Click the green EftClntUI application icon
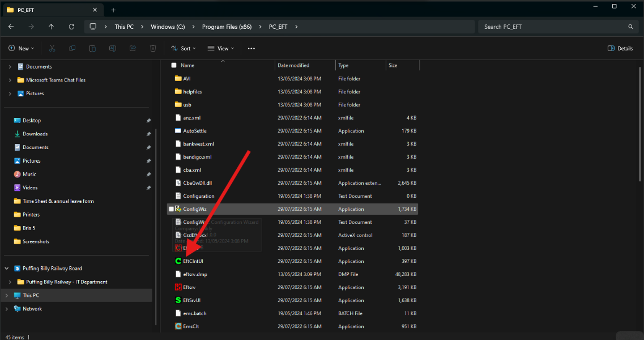Image resolution: width=644 pixels, height=340 pixels. click(178, 261)
